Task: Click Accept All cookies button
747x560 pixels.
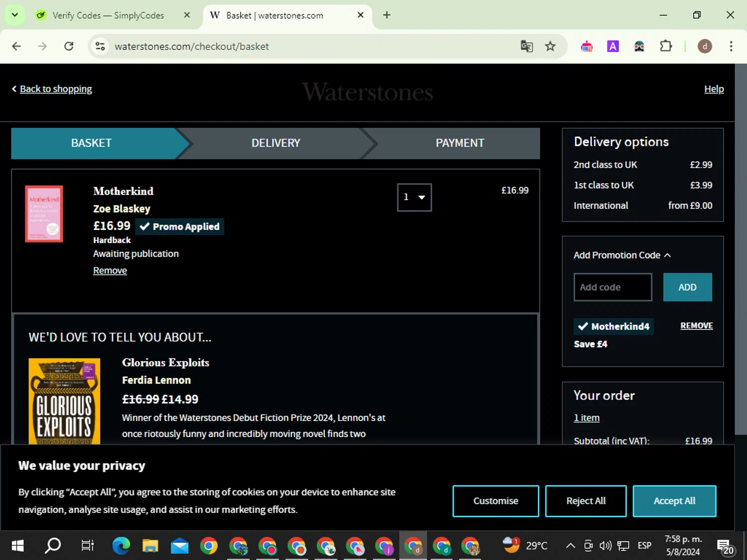Action: (x=674, y=501)
